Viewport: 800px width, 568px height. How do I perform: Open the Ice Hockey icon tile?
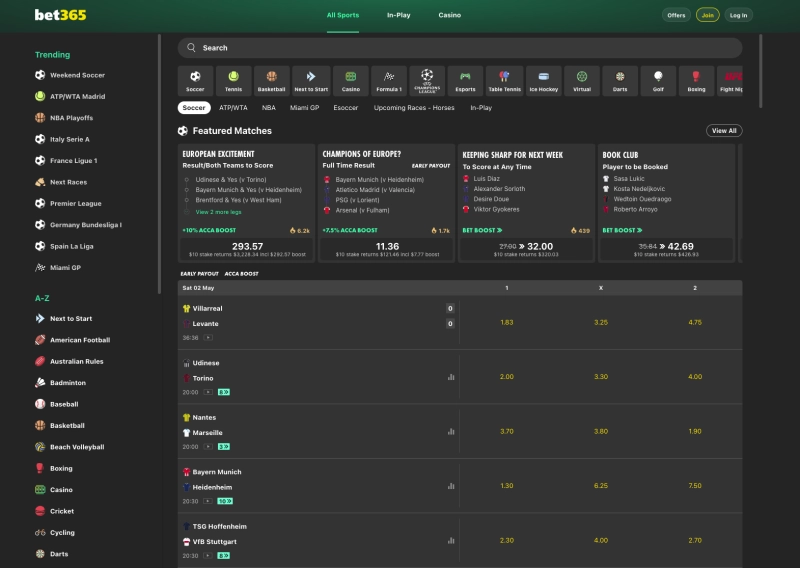(544, 81)
